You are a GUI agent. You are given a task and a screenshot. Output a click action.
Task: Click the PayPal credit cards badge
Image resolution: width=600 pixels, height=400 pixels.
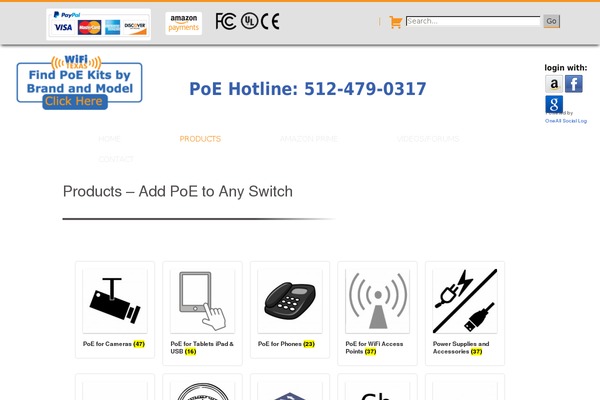[98, 24]
